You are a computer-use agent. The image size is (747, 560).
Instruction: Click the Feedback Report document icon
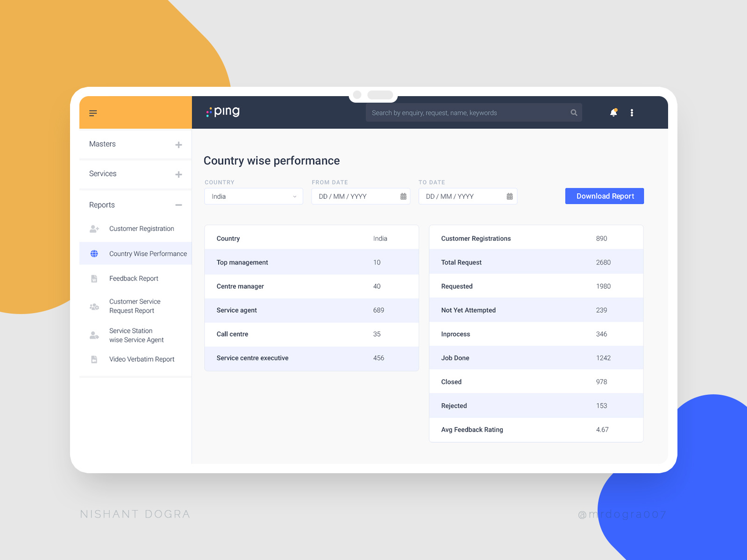pos(94,278)
